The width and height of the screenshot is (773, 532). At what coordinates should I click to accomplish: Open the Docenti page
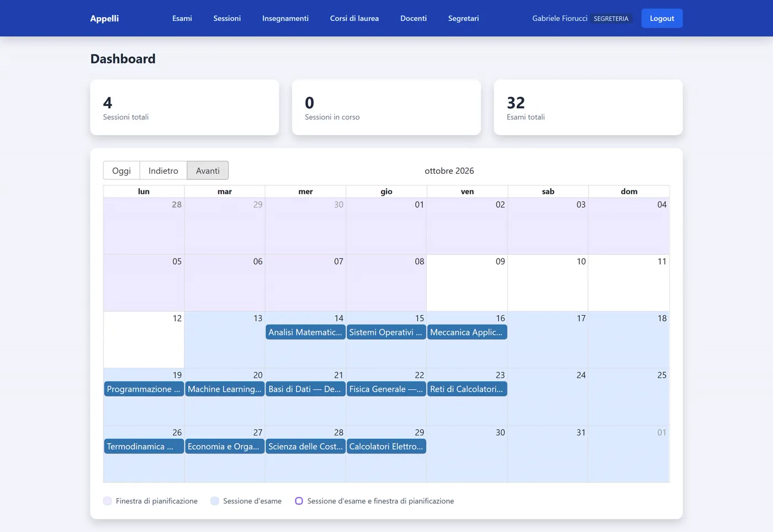(414, 18)
